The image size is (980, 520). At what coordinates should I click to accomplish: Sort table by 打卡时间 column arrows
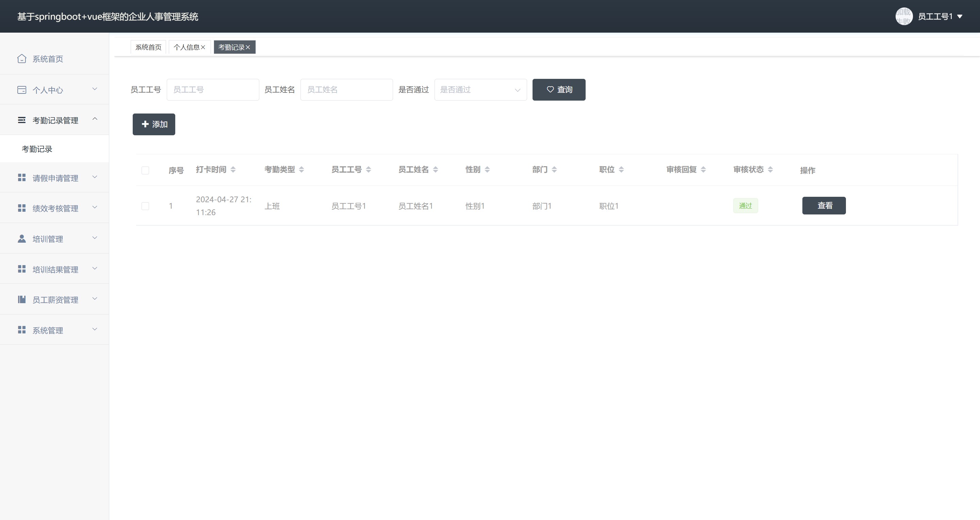[x=233, y=170]
